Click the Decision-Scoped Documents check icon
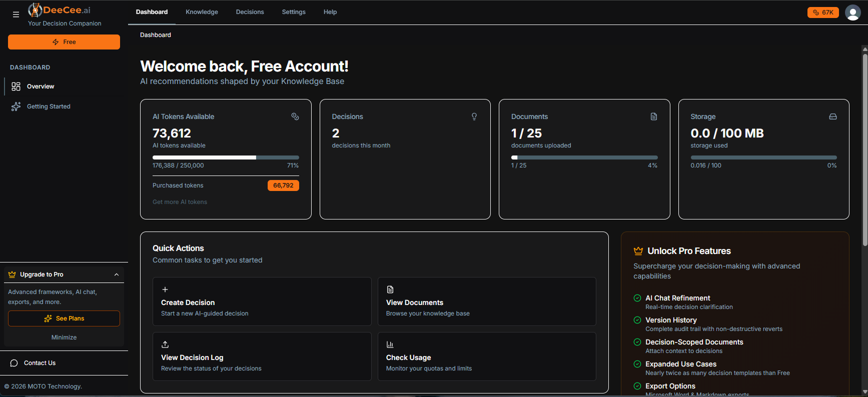This screenshot has height=397, width=868. pyautogui.click(x=637, y=342)
